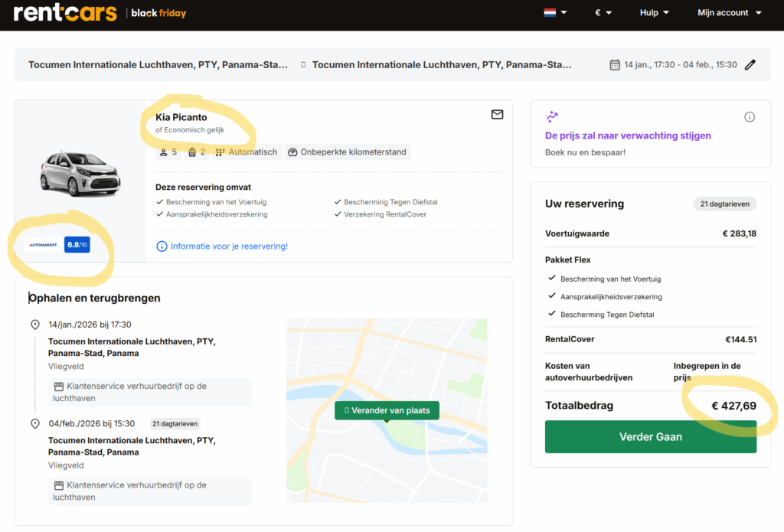Click the unlimited mileage gauge icon
Screen dimensions: 784x532
292,152
